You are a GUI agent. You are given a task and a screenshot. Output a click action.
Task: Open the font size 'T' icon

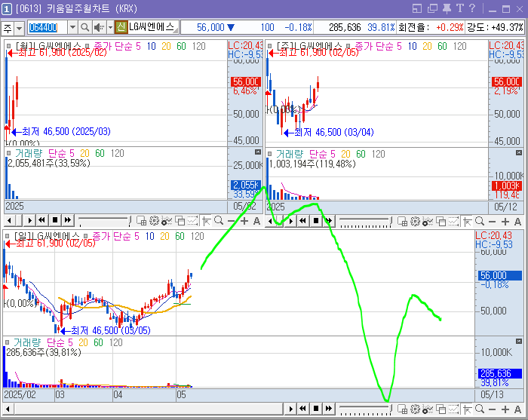(460, 8)
